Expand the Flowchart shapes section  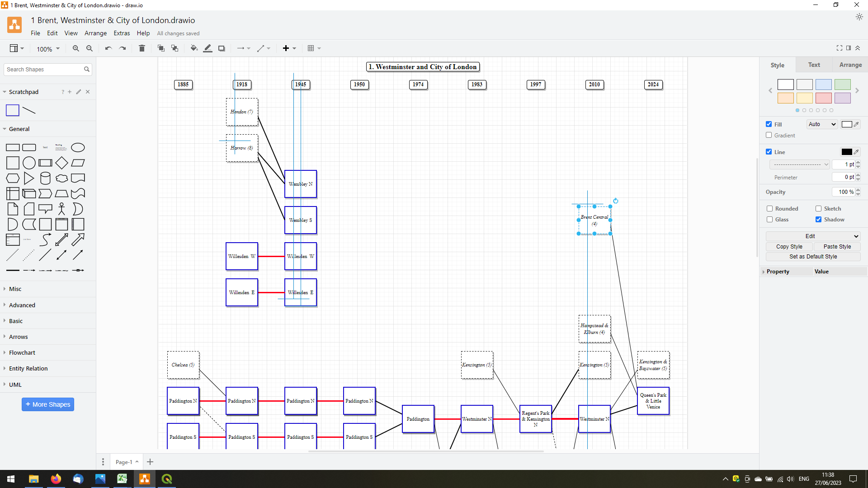pyautogui.click(x=22, y=352)
